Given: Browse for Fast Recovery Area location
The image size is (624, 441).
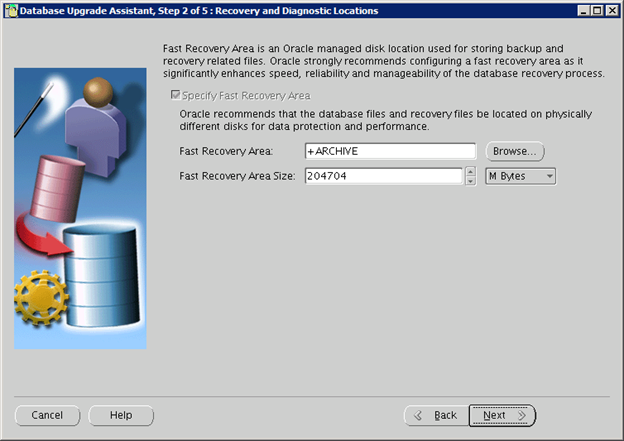Looking at the screenshot, I should click(x=515, y=151).
